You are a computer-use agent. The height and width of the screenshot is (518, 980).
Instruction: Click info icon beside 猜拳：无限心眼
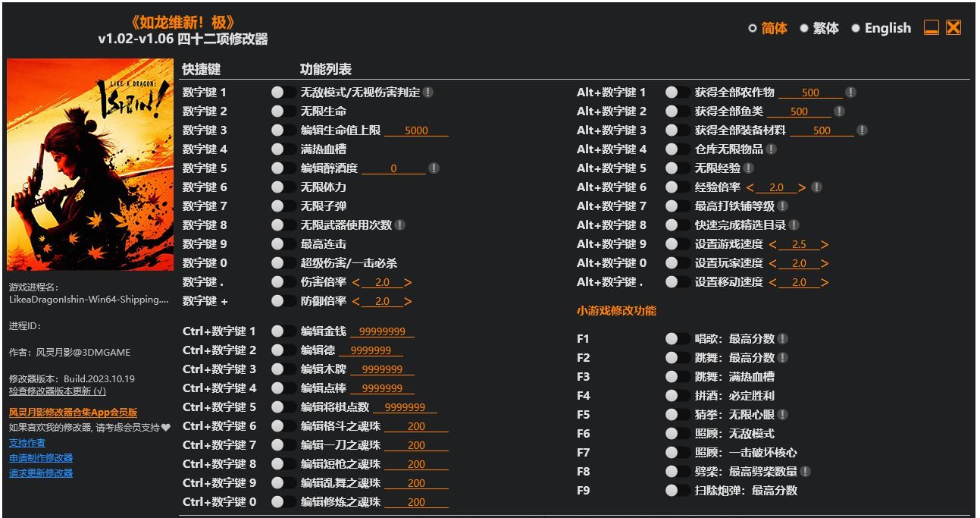pos(782,415)
